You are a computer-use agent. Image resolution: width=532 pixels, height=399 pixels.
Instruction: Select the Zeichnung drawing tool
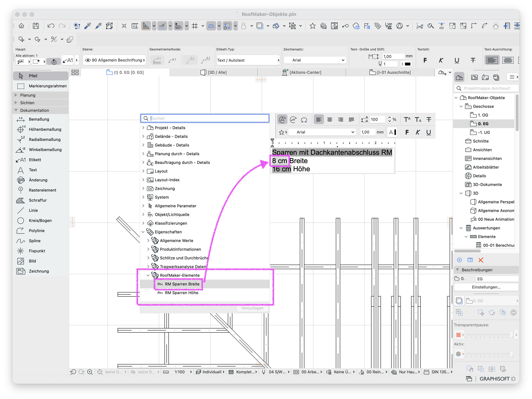coord(41,271)
